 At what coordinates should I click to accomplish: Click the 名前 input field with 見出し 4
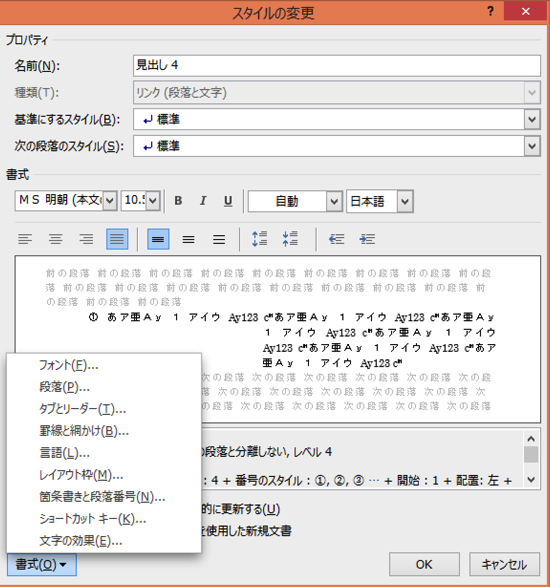[337, 66]
